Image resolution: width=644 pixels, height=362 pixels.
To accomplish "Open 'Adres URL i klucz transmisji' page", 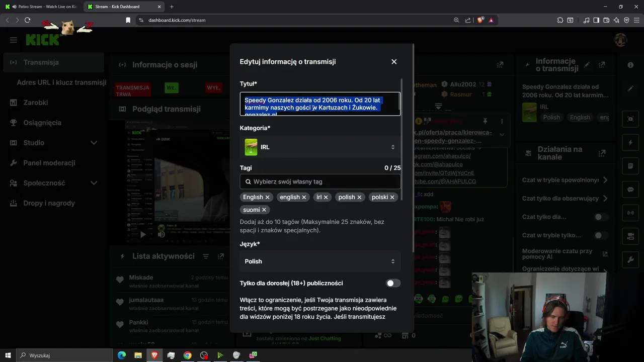I will (61, 82).
